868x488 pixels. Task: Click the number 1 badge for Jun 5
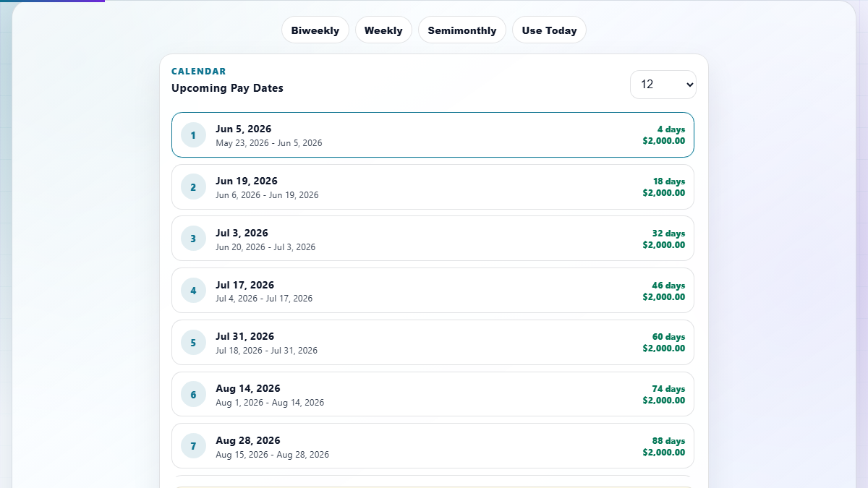coord(193,135)
